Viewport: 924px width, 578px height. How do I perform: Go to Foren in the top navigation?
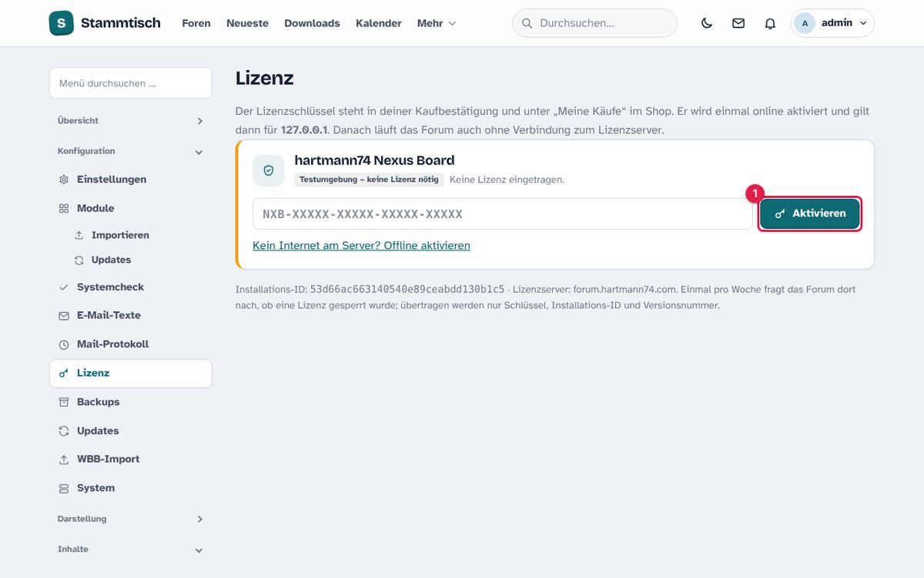[196, 23]
